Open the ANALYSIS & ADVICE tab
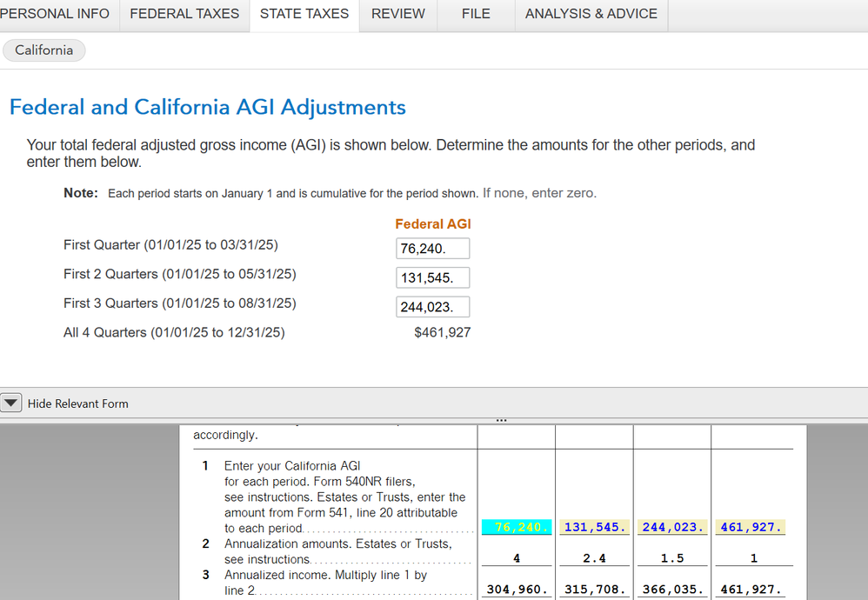Viewport: 868px width, 600px height. pos(591,14)
